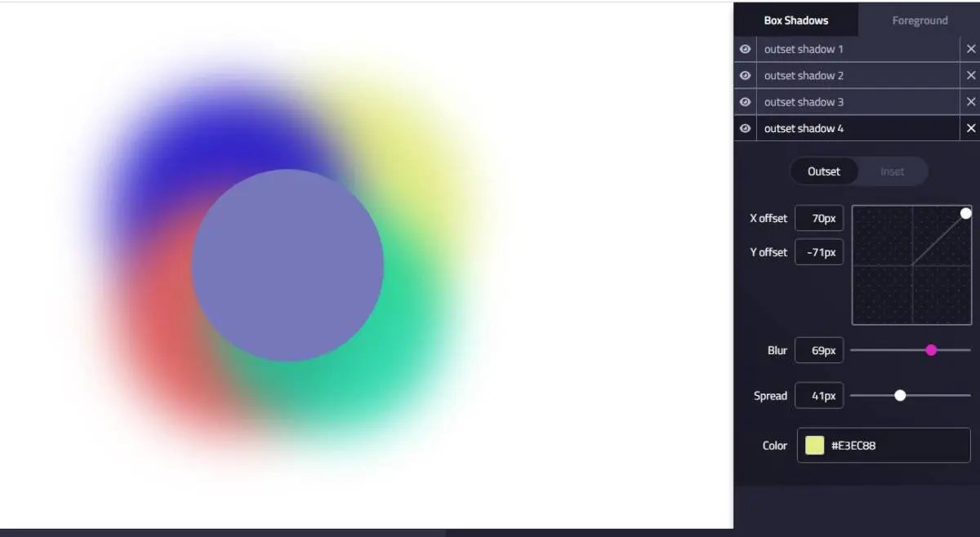
Task: Hide outset shadow 3 with the eye icon
Action: (744, 101)
